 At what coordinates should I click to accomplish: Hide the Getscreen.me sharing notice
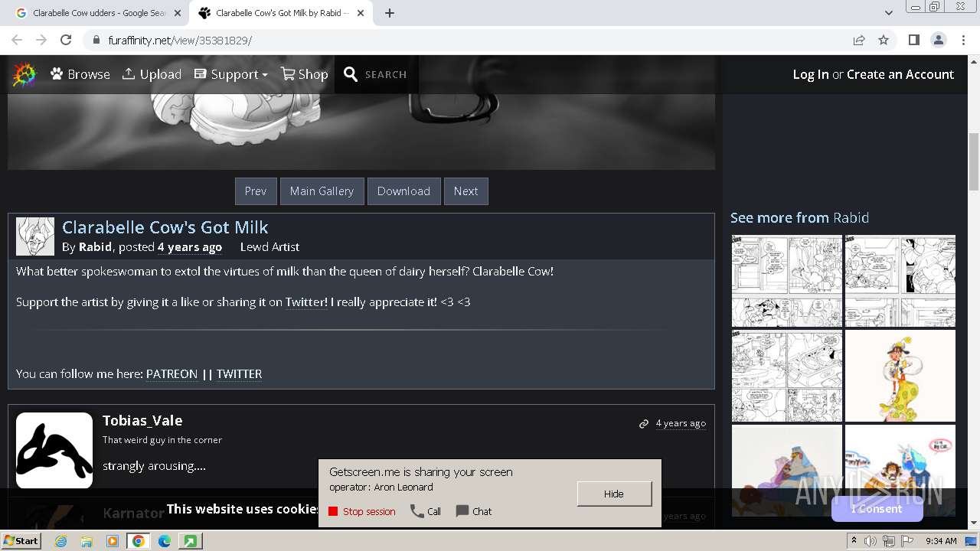coord(614,494)
